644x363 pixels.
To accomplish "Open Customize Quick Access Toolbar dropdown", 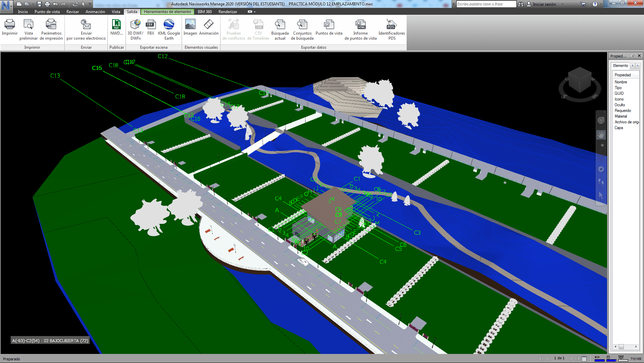I will tap(90, 4).
